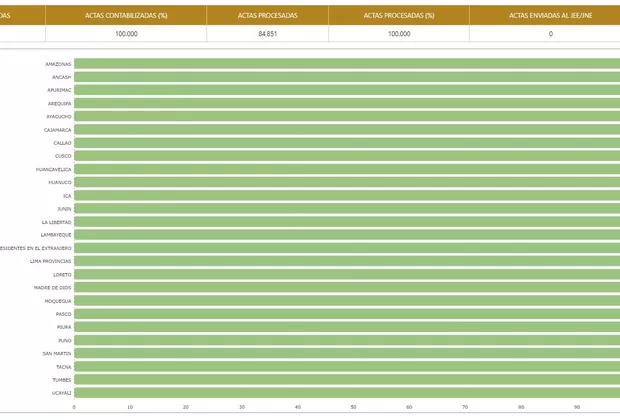Select the UCAYALI bar
Image resolution: width=620 pixels, height=420 pixels.
[346, 393]
